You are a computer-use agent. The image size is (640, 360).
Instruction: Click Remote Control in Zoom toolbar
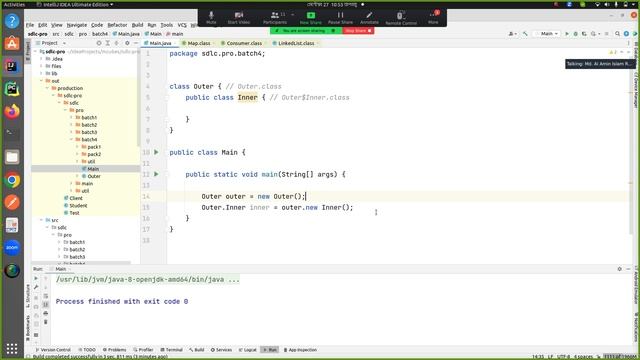pyautogui.click(x=401, y=18)
